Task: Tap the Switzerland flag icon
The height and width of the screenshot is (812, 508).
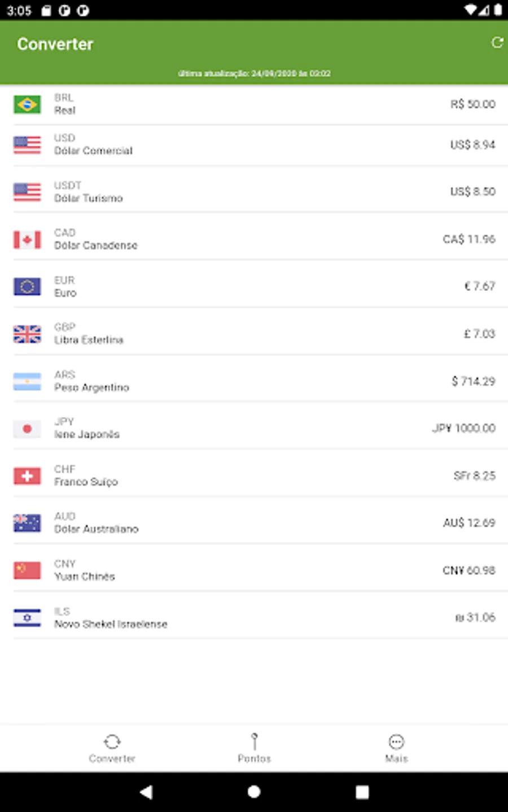Action: pos(27,476)
